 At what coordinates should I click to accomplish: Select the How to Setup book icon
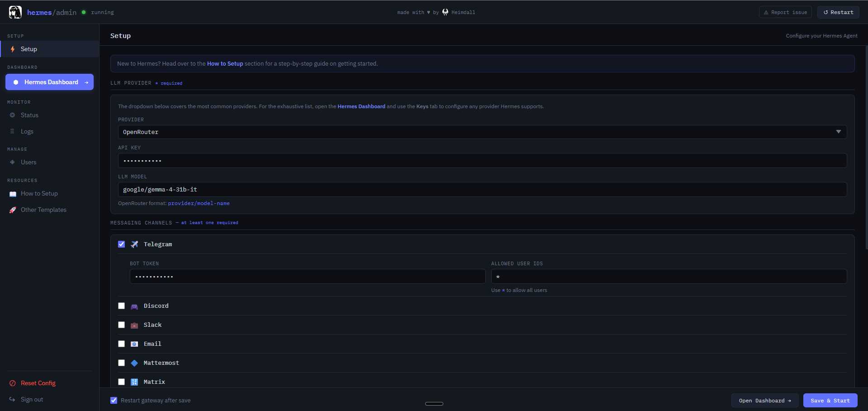pos(13,193)
